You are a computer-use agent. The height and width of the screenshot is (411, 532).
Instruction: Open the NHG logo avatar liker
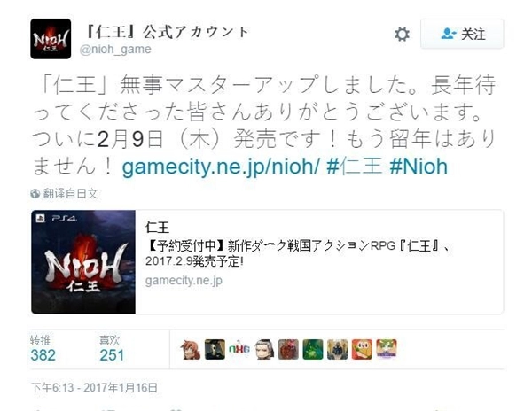[239, 349]
